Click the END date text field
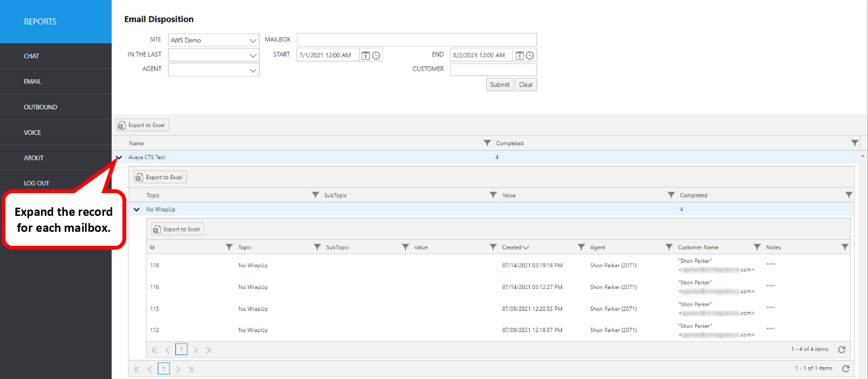This screenshot has height=379, width=868. (x=481, y=55)
